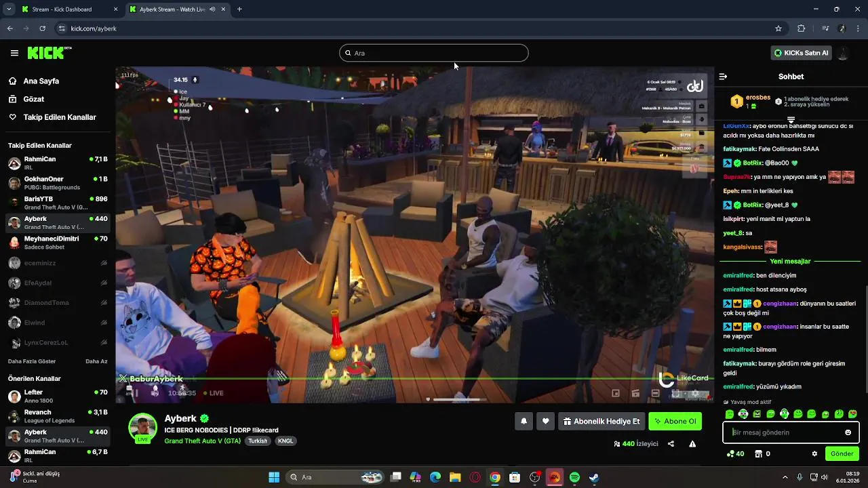The width and height of the screenshot is (868, 488).
Task: Open Steam from taskbar
Action: click(x=594, y=477)
